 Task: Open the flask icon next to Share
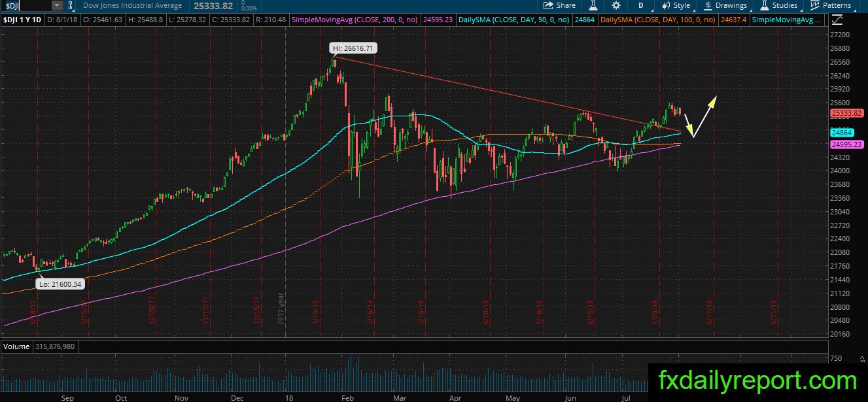coord(593,5)
